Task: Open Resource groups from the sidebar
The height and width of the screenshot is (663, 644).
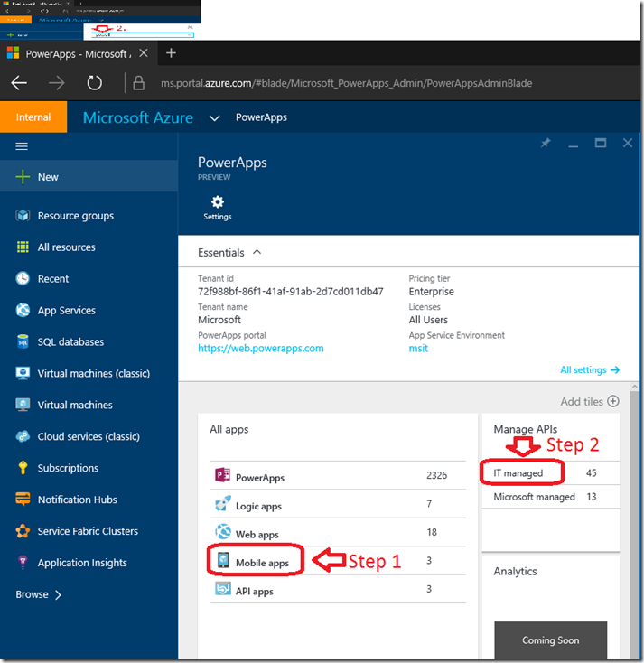Action: (75, 216)
